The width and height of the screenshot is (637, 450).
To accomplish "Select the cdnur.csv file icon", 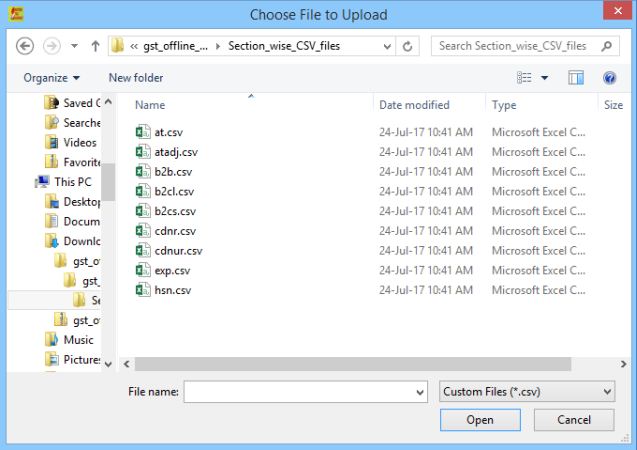I will point(143,250).
